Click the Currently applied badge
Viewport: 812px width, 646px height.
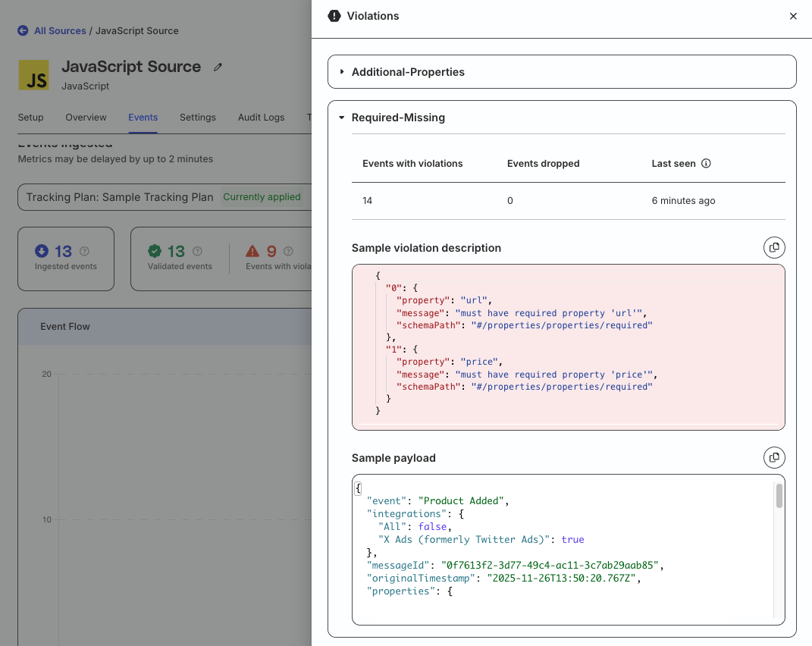point(262,197)
